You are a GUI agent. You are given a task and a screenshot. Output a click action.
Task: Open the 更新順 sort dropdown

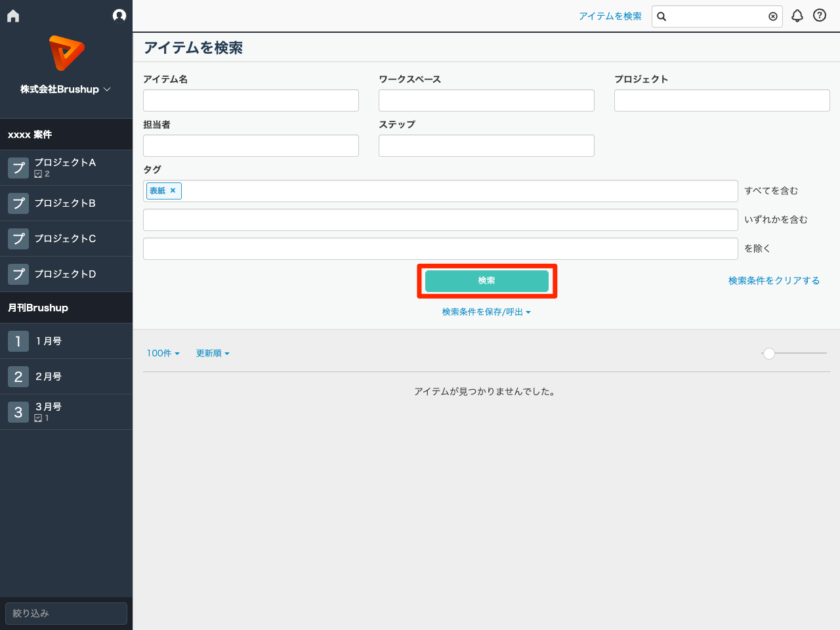213,353
